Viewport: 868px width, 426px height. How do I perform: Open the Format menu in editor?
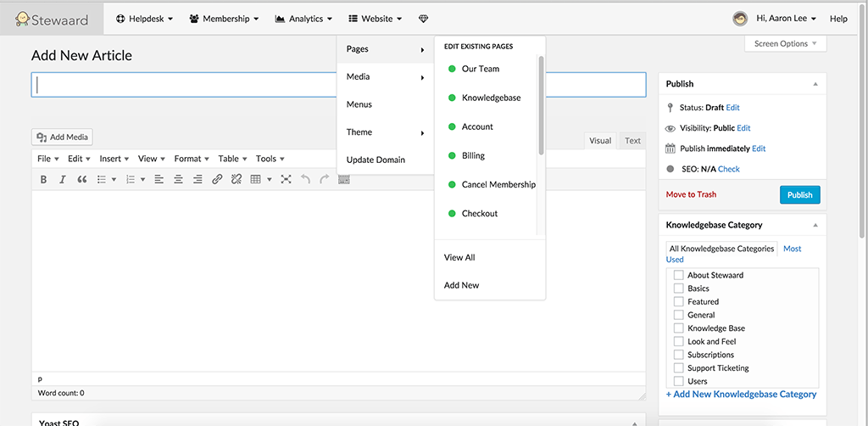coord(192,159)
